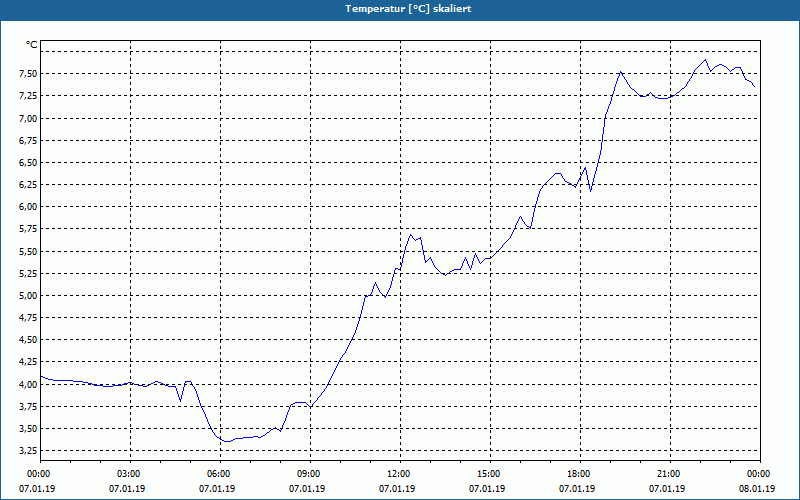Select the 09:00 time tick
The width and height of the screenshot is (800, 500).
pos(311,474)
